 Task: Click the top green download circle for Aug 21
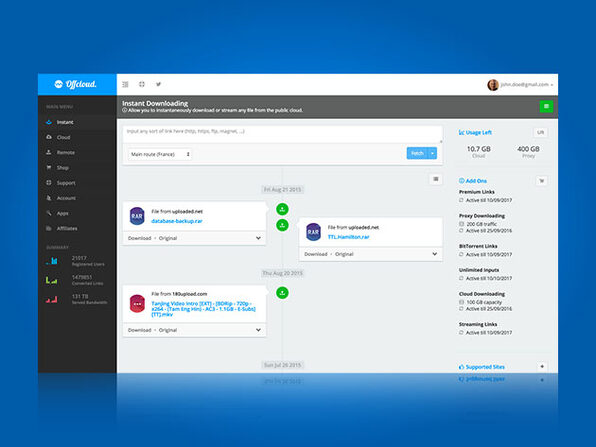[282, 209]
